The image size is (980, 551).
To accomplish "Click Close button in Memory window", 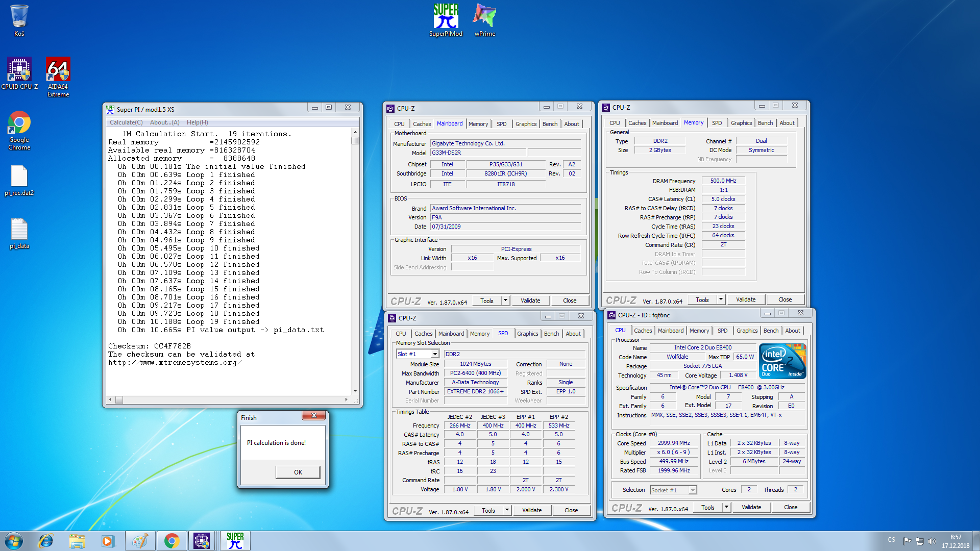I will coord(785,299).
